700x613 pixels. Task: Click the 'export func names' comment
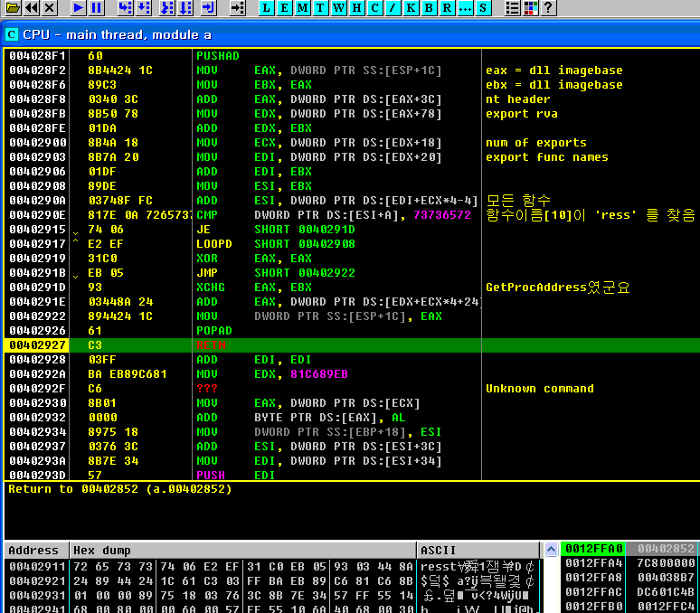547,157
